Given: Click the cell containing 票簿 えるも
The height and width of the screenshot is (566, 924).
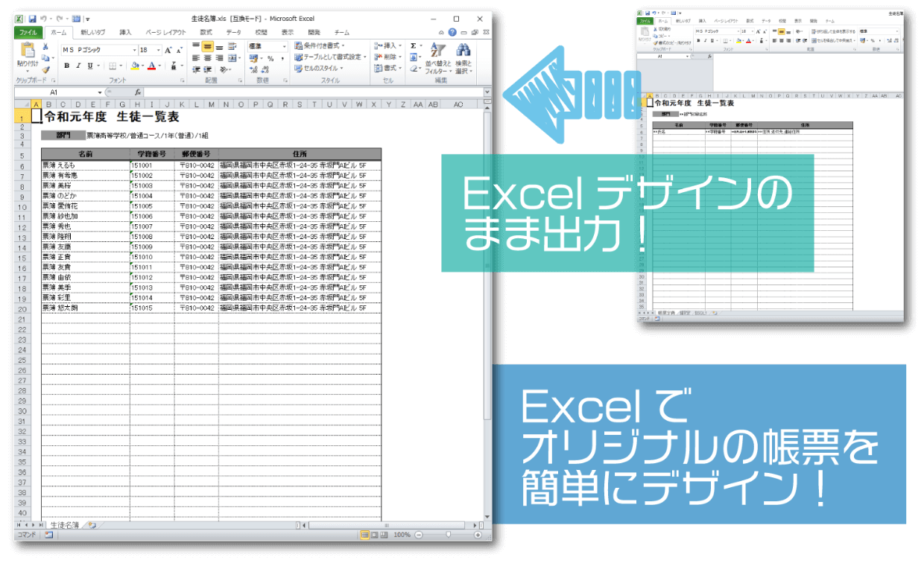Looking at the screenshot, I should [x=85, y=165].
